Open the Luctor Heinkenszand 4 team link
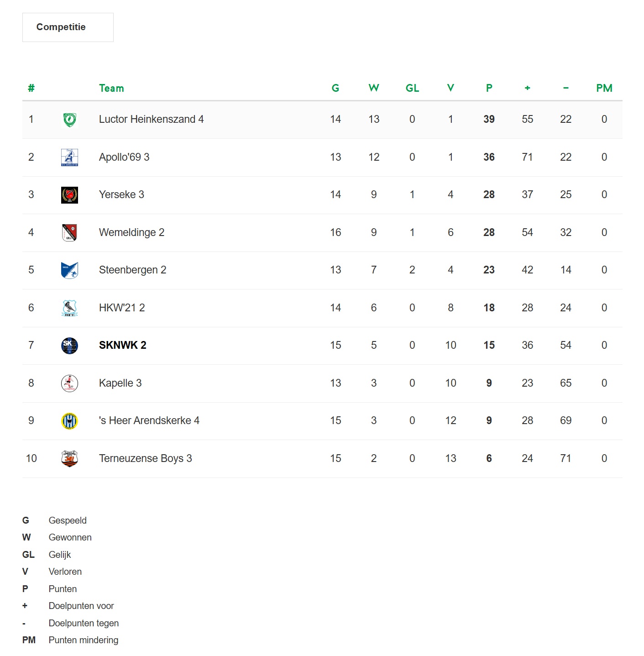 click(x=152, y=119)
